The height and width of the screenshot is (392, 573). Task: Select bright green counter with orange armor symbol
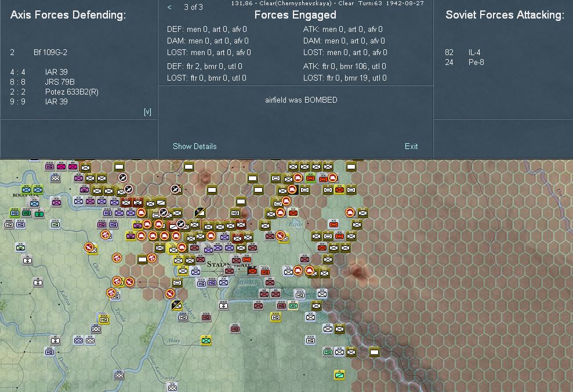coord(310,178)
